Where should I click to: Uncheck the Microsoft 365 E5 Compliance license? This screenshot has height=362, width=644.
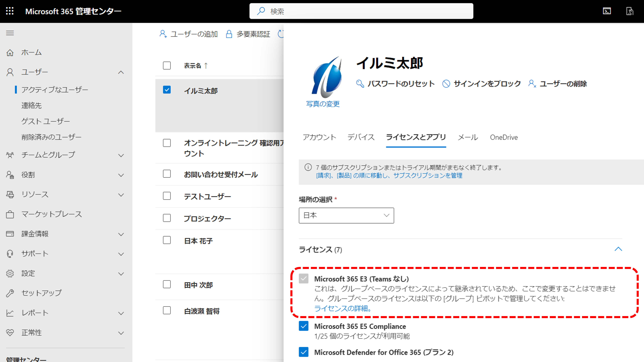pyautogui.click(x=304, y=326)
